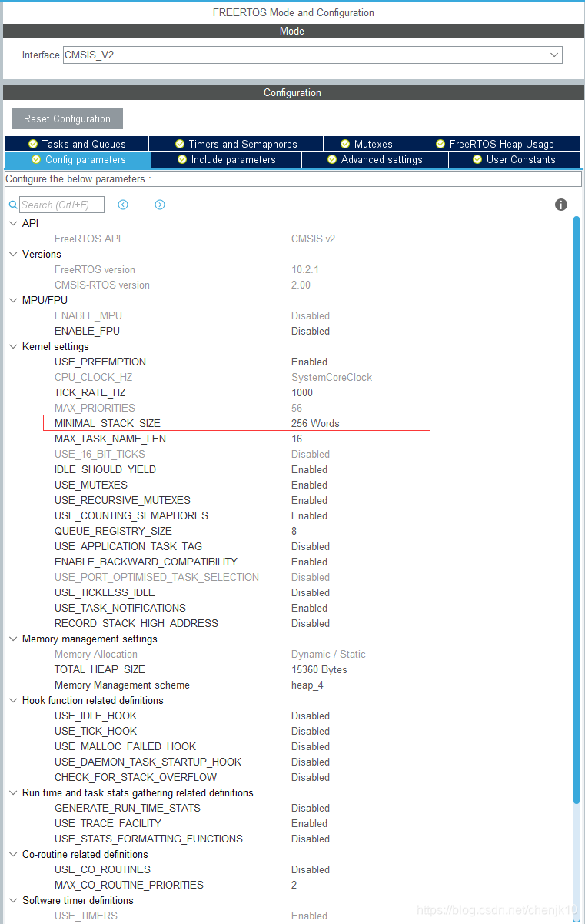Screen dimensions: 585x924
Task: Open the Advanced settings tab
Action: pyautogui.click(x=375, y=159)
